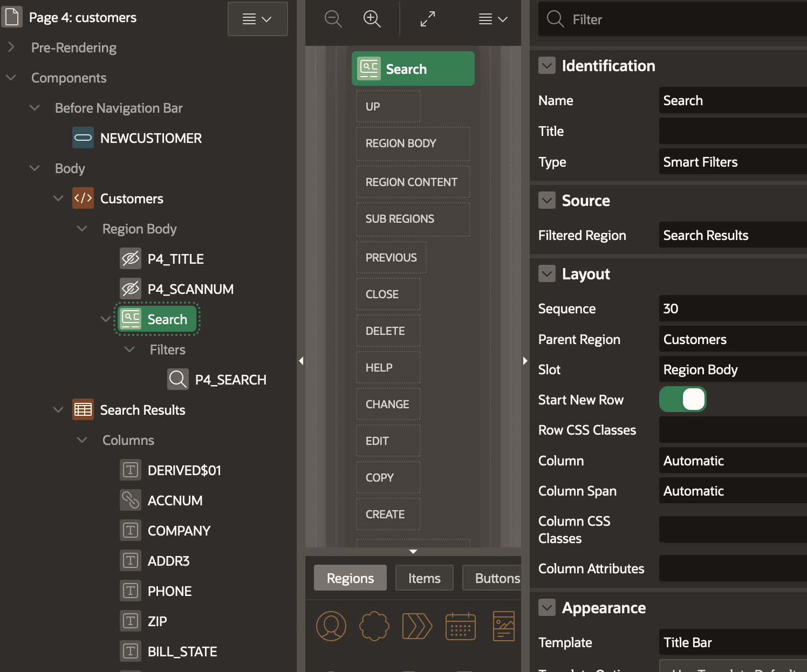Select the Cards region icon in the gallery
The width and height of the screenshot is (807, 672).
[504, 626]
